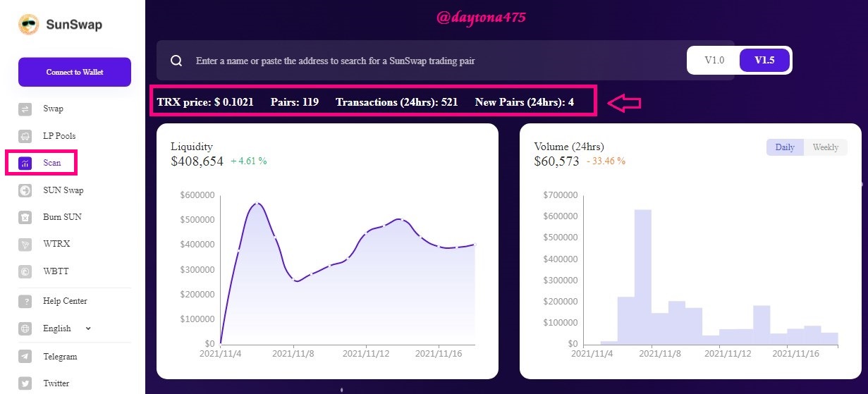Viewport: 868px width, 394px height.
Task: Click the Help Center question mark icon
Action: pos(25,302)
